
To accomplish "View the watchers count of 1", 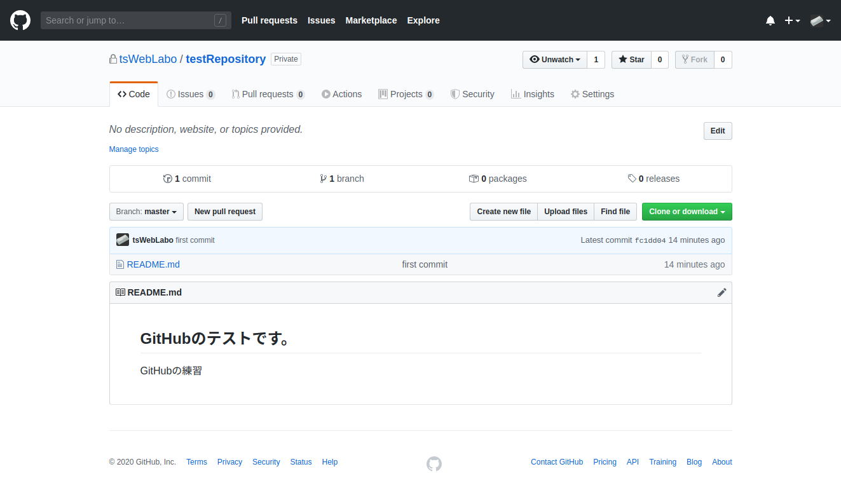I will point(596,60).
